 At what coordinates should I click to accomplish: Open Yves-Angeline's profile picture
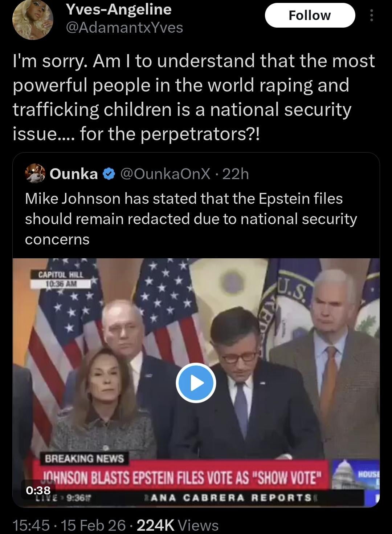point(32,19)
